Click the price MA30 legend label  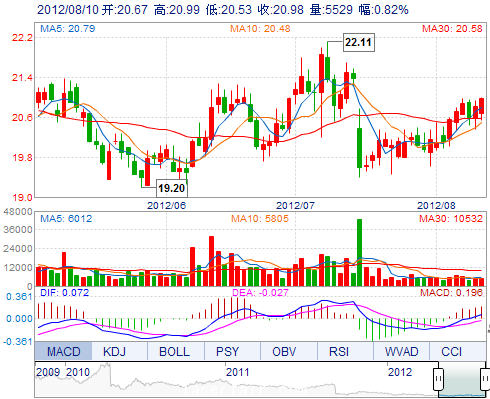coord(452,28)
